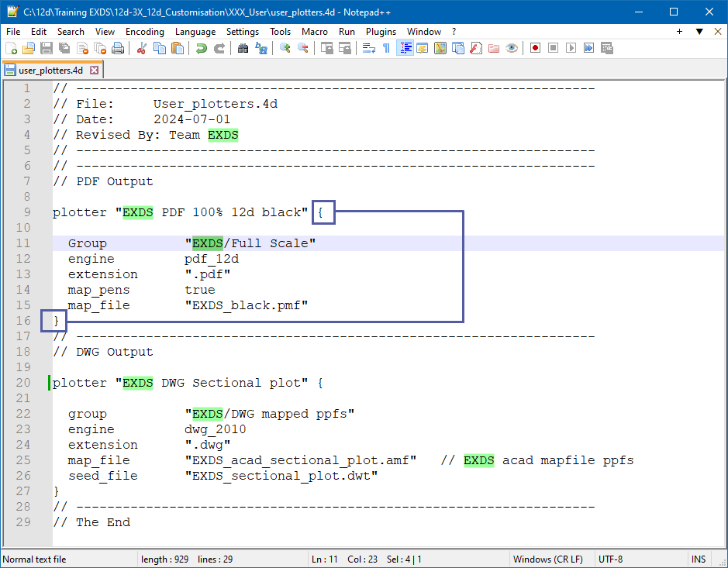
Task: Click the Zoom In magnifier icon
Action: click(x=285, y=48)
